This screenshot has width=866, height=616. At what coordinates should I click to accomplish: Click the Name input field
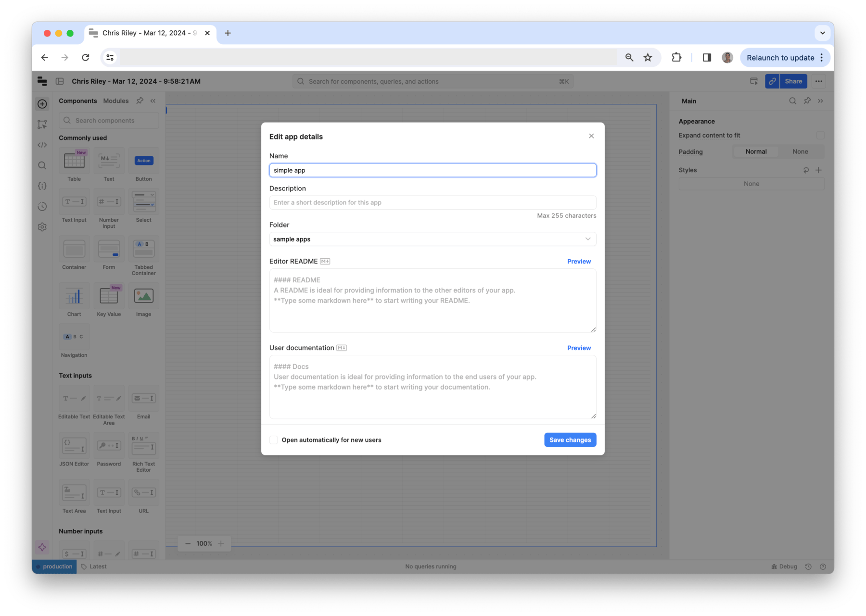click(x=433, y=170)
